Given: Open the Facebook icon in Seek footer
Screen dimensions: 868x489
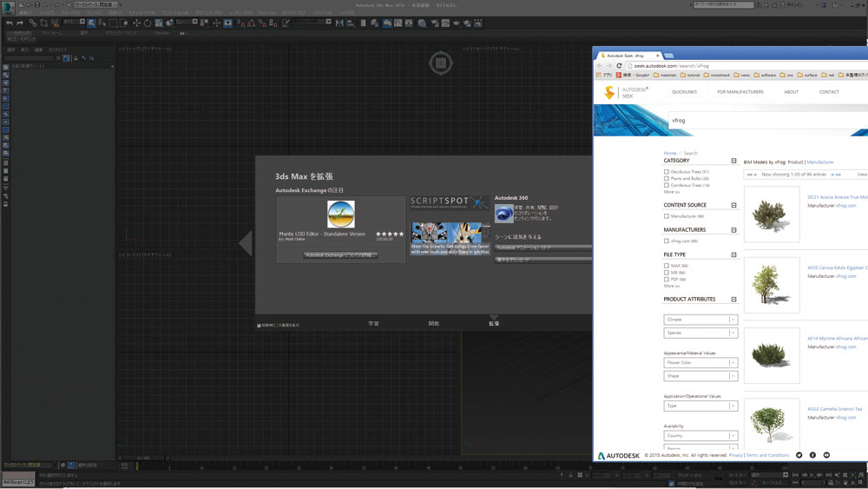Looking at the screenshot, I should (812, 455).
